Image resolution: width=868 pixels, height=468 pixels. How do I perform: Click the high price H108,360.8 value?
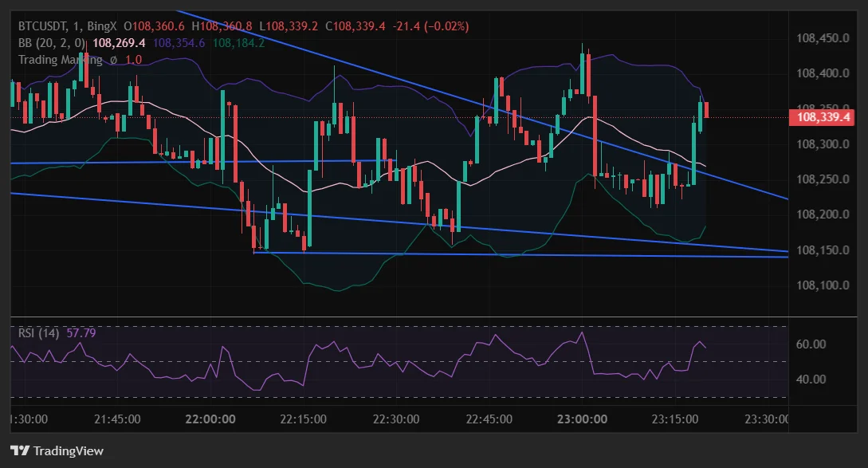click(x=222, y=26)
